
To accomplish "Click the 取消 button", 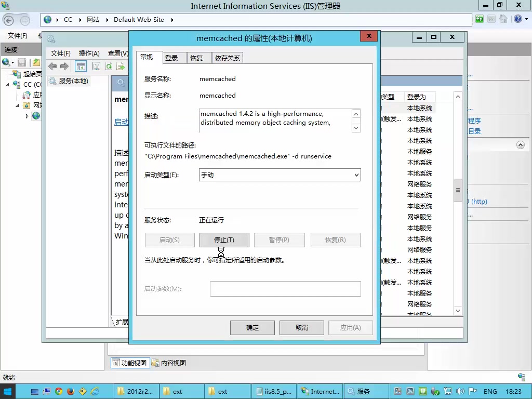I will [302, 328].
